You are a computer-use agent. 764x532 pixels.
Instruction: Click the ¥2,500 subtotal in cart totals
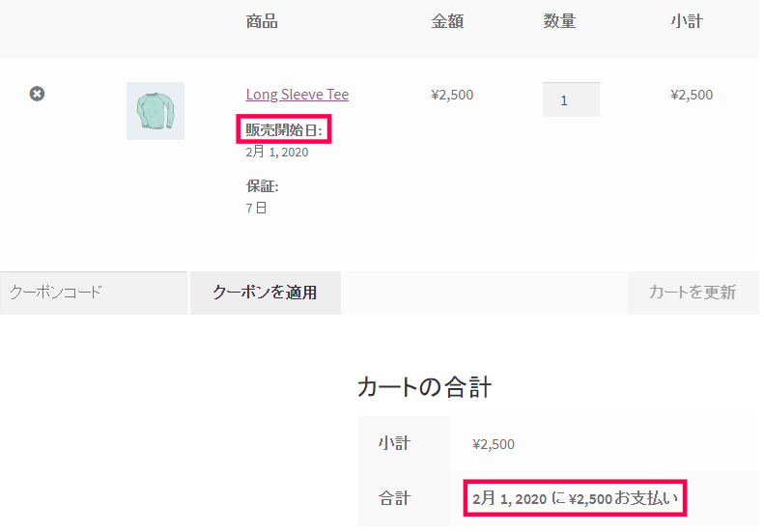(494, 444)
